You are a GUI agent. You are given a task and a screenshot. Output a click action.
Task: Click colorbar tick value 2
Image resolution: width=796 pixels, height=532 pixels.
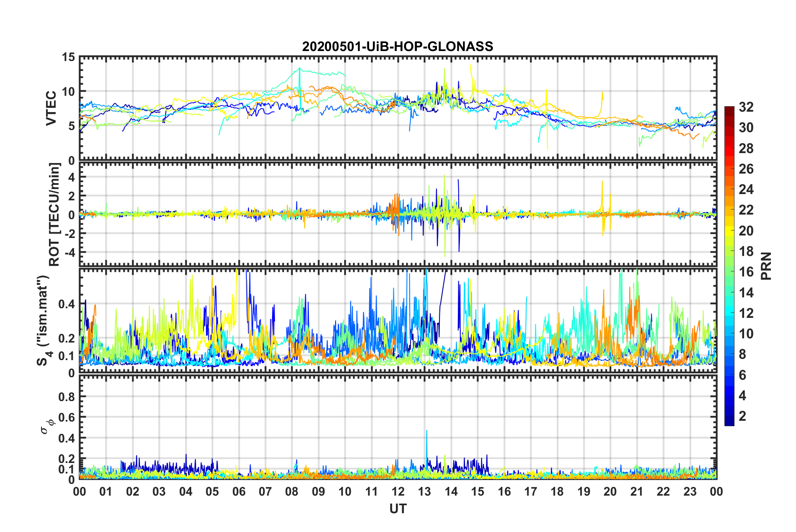[x=742, y=416]
